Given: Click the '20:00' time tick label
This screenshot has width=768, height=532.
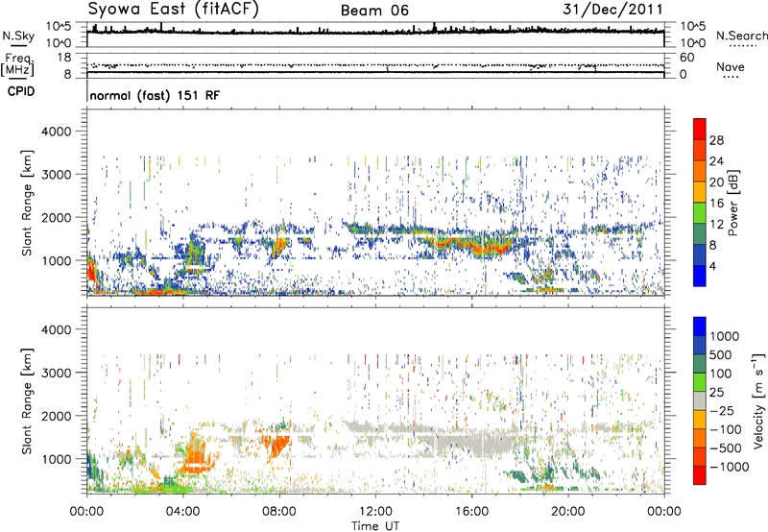Looking at the screenshot, I should click(x=567, y=512).
